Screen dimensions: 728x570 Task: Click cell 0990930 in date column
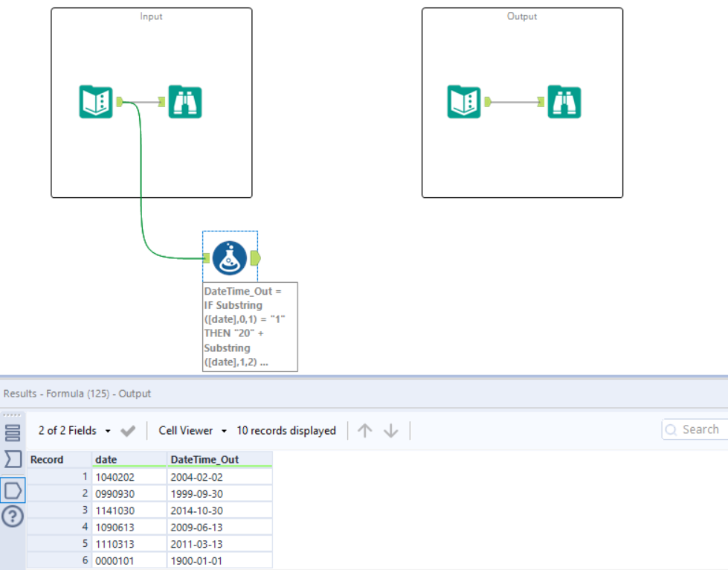pos(129,494)
